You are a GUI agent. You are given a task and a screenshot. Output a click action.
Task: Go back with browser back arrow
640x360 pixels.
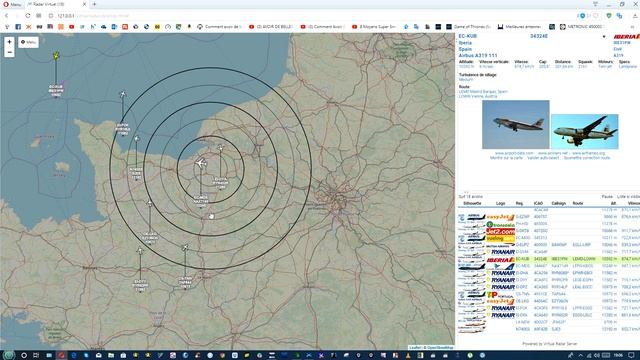click(x=7, y=16)
